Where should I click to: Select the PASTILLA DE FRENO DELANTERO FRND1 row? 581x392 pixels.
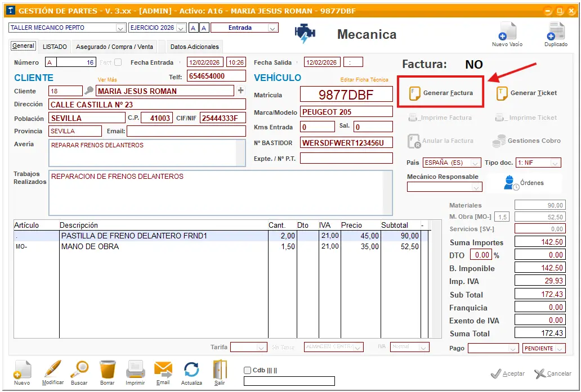[221, 236]
